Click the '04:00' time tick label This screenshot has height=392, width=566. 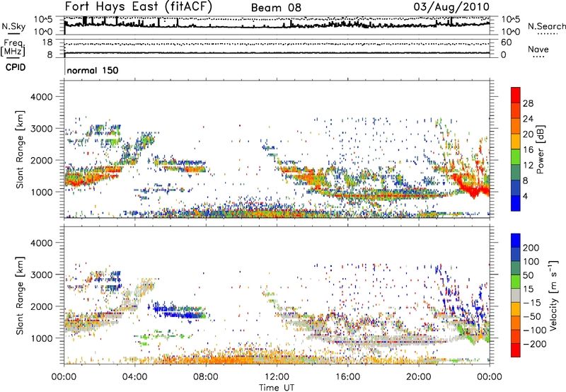tap(134, 377)
